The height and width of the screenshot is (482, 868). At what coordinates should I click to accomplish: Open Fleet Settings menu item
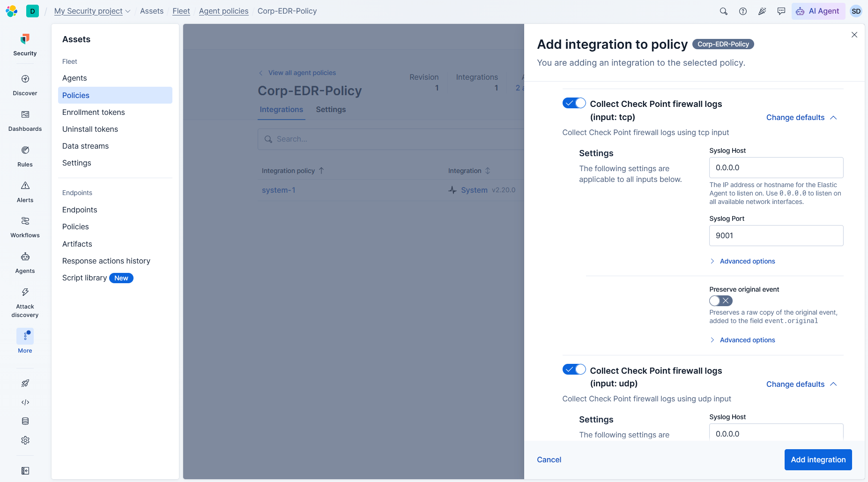(x=77, y=163)
